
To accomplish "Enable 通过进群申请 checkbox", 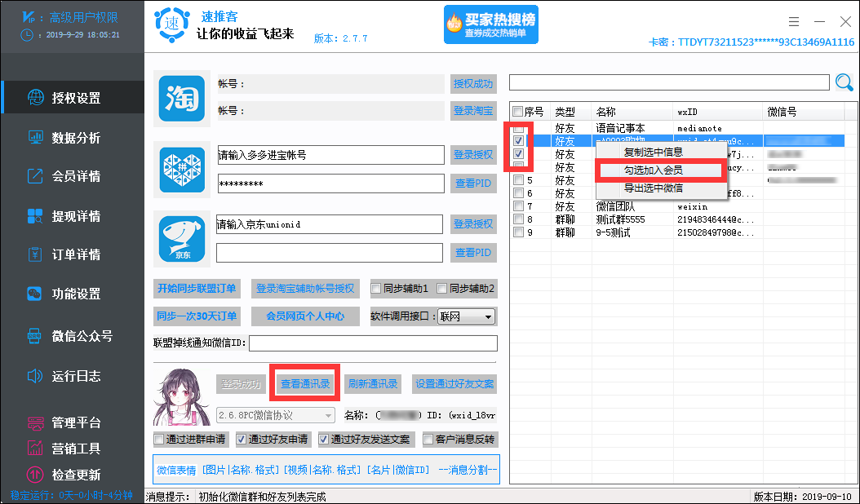I will (x=159, y=439).
